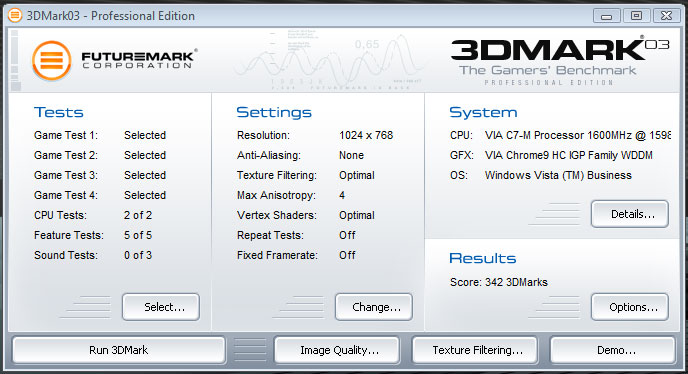688x374 pixels.
Task: Open test selection with Select... button
Action: click(x=161, y=307)
